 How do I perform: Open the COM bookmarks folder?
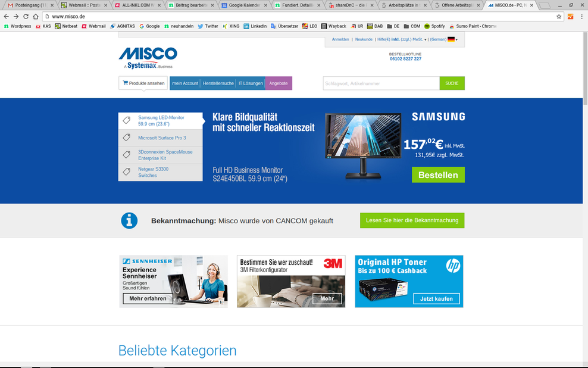pyautogui.click(x=412, y=26)
